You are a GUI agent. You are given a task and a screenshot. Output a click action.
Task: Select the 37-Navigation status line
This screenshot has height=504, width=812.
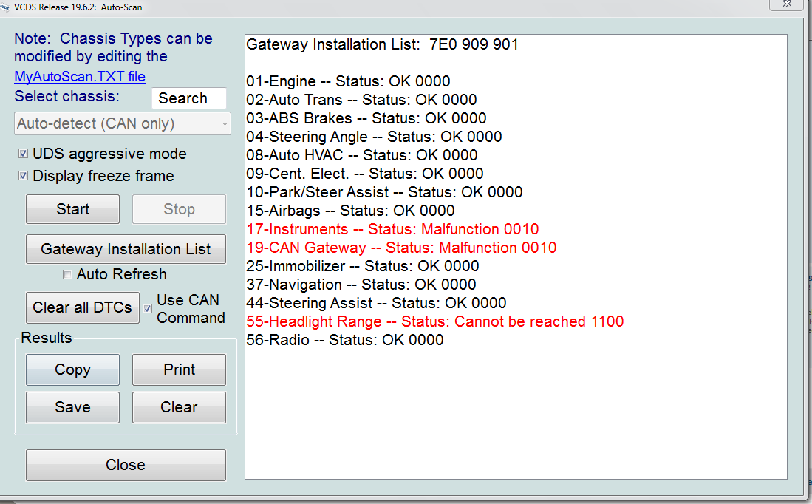[361, 285]
